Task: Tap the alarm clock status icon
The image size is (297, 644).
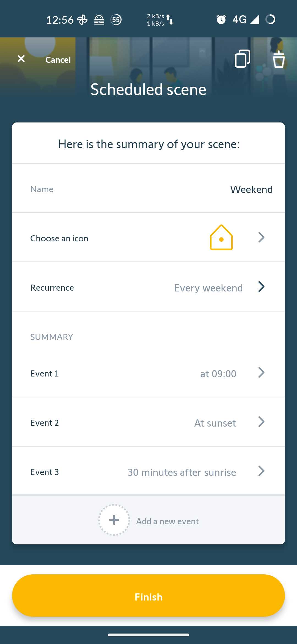Action: click(x=221, y=20)
